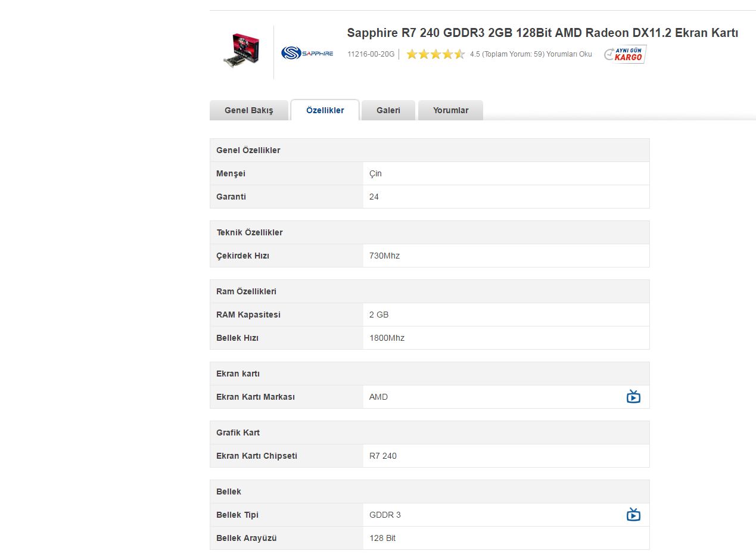Click the Grafik Kart section header

[x=430, y=433]
